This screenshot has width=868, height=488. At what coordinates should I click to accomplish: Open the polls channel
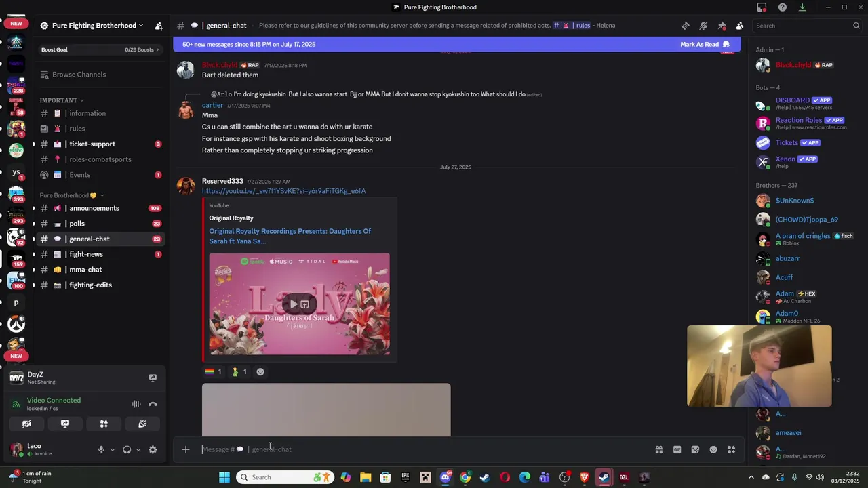(x=100, y=224)
